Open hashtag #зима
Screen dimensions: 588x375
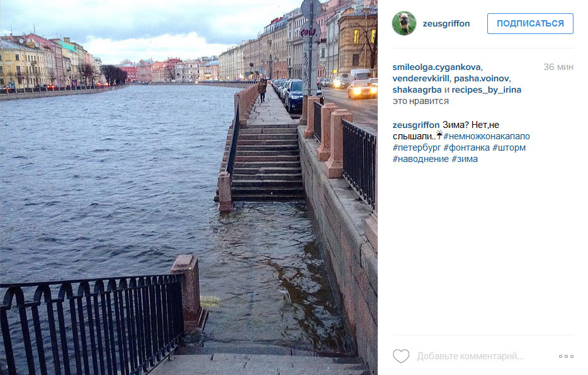tap(465, 159)
